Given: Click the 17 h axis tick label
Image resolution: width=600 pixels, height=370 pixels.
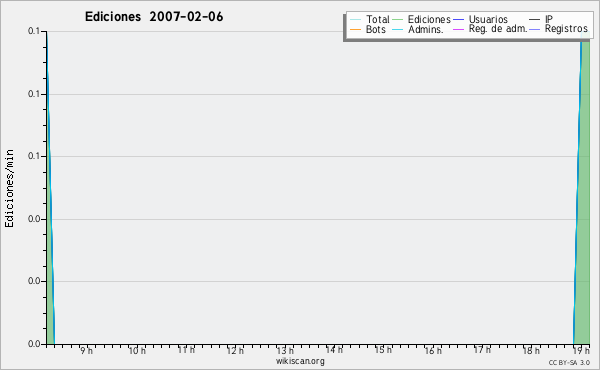Looking at the screenshot, I should coord(482,350).
